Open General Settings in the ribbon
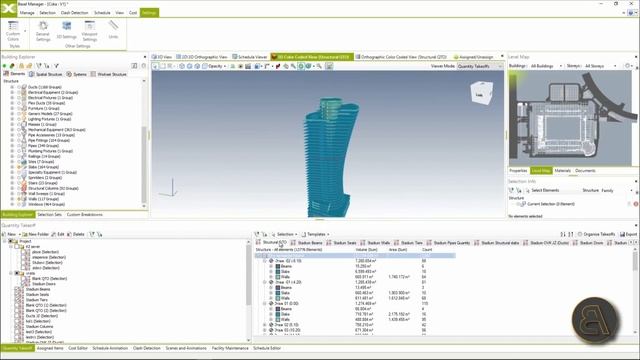Image resolution: width=640 pixels, height=360 pixels. (43, 31)
